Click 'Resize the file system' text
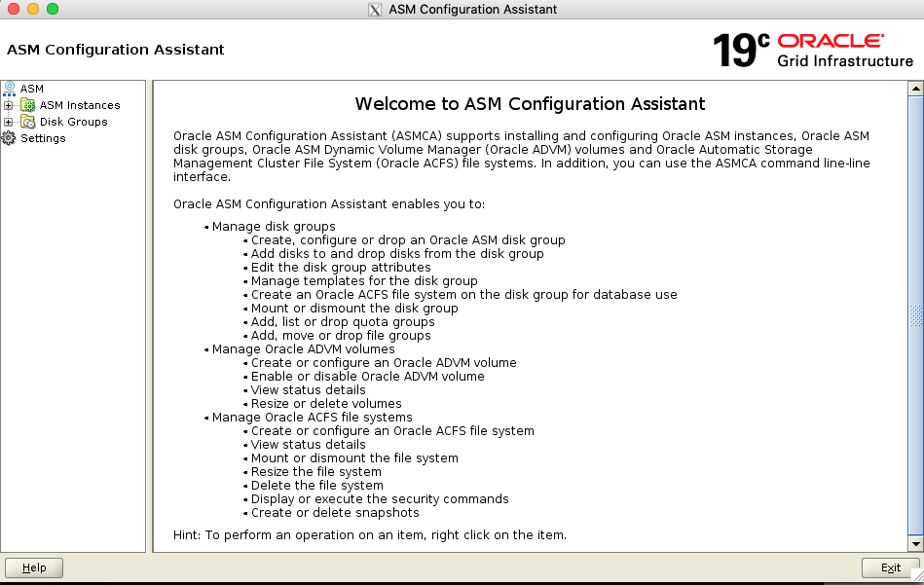The width and height of the screenshot is (924, 585). point(315,471)
